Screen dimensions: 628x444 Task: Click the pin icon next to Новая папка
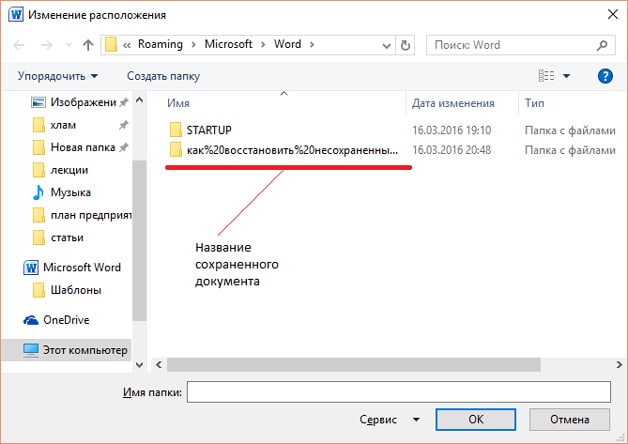(x=124, y=148)
